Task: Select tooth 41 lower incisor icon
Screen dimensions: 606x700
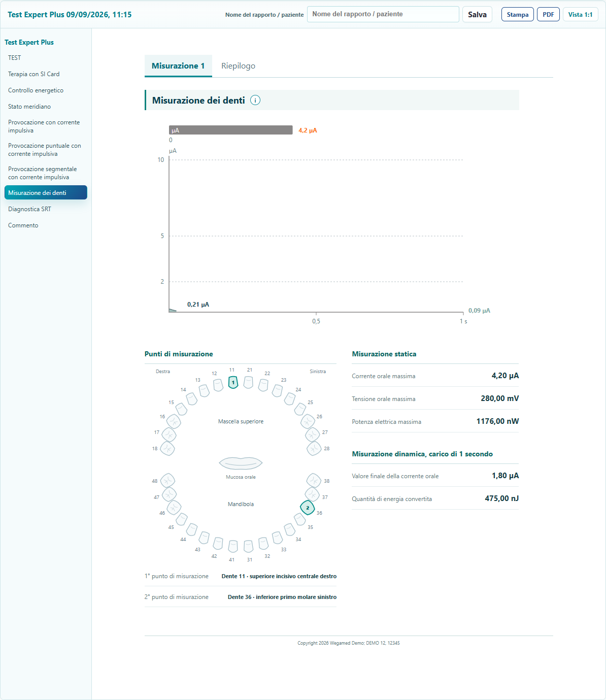Action: [x=233, y=546]
